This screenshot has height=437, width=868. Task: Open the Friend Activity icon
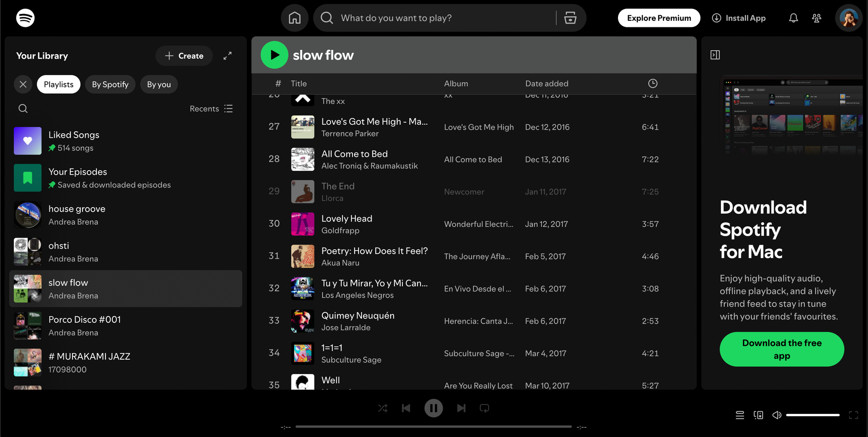[816, 18]
